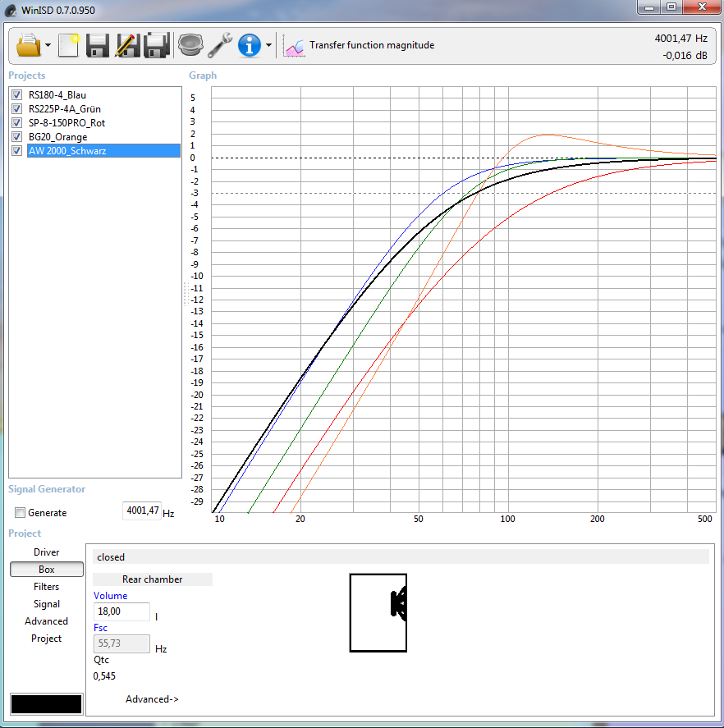Click the blue info icon

250,44
